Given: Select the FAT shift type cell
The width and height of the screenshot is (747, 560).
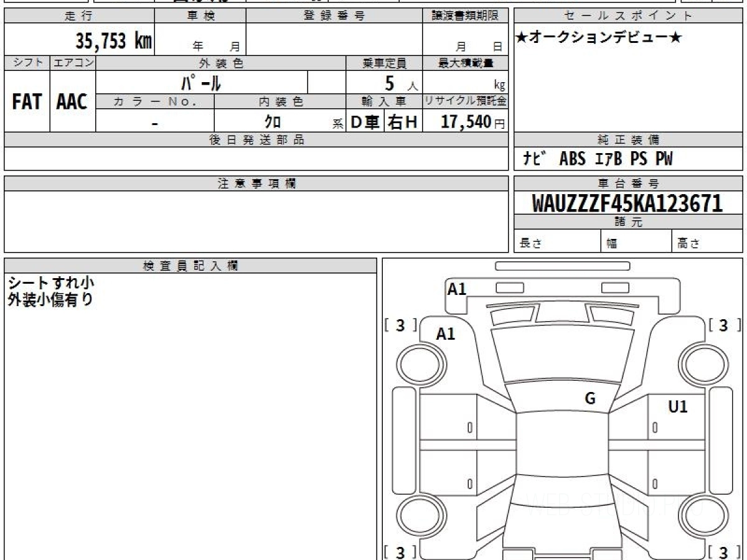Looking at the screenshot, I should click(x=27, y=102).
